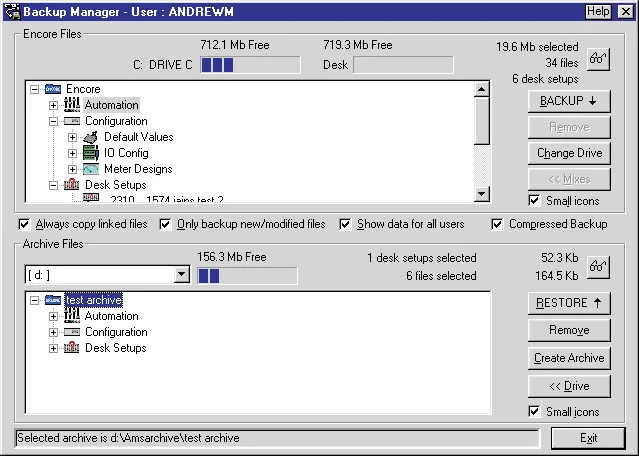Click the RESTORE button
This screenshot has height=456, width=639.
pos(569,303)
